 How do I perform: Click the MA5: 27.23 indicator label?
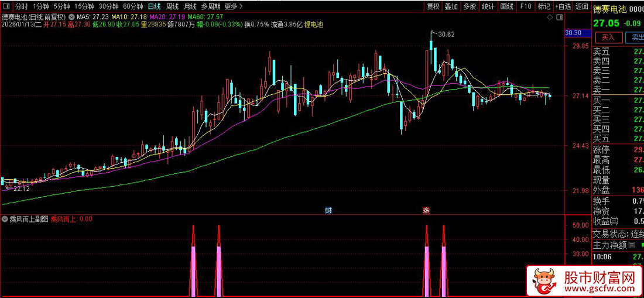click(x=93, y=17)
